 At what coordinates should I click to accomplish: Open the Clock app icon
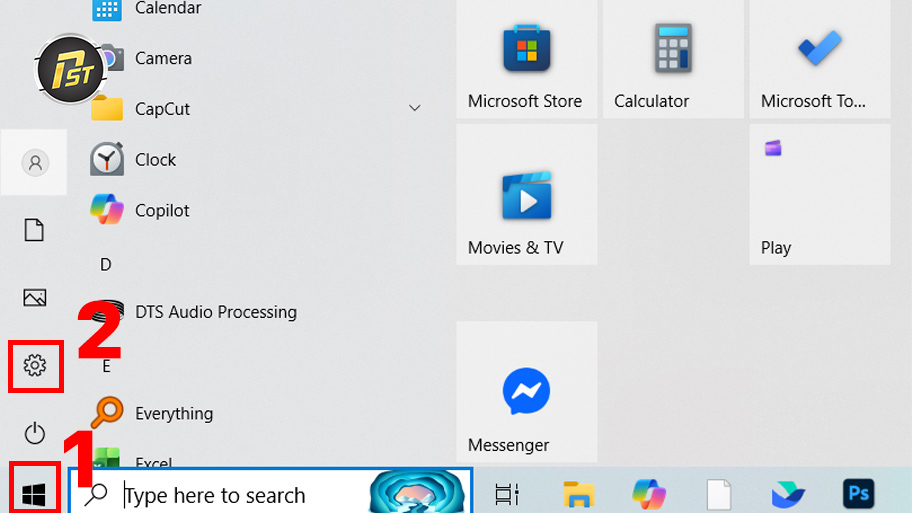[x=107, y=159]
